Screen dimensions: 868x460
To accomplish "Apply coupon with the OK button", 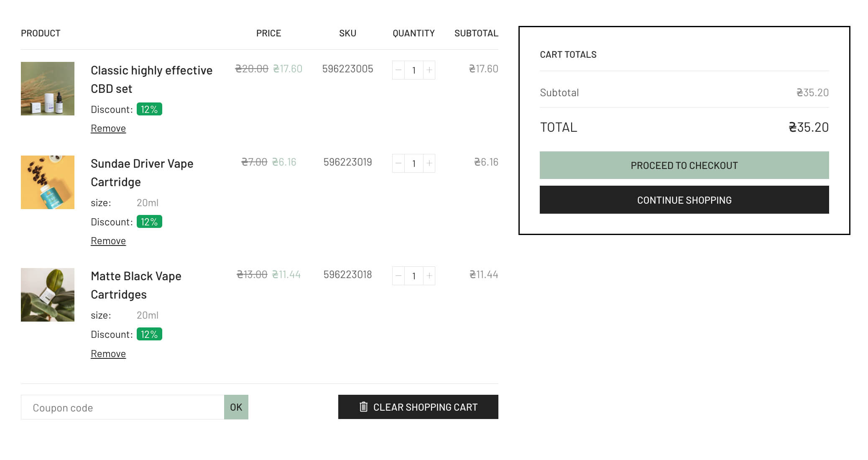I will pos(236,407).
